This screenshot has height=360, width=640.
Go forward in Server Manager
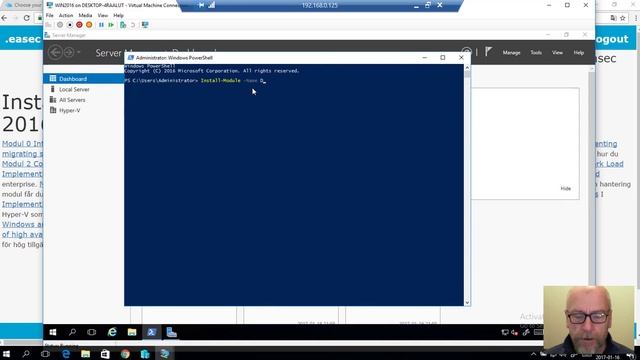[69, 52]
